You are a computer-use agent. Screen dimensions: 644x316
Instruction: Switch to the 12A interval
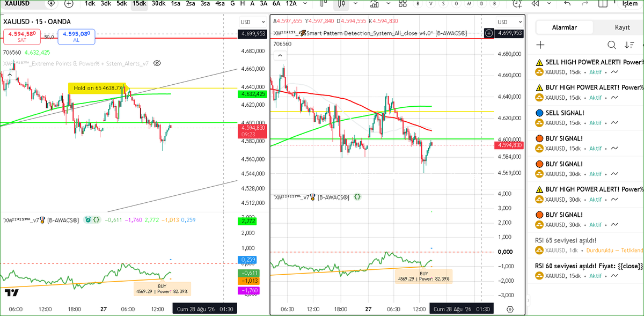(291, 3)
